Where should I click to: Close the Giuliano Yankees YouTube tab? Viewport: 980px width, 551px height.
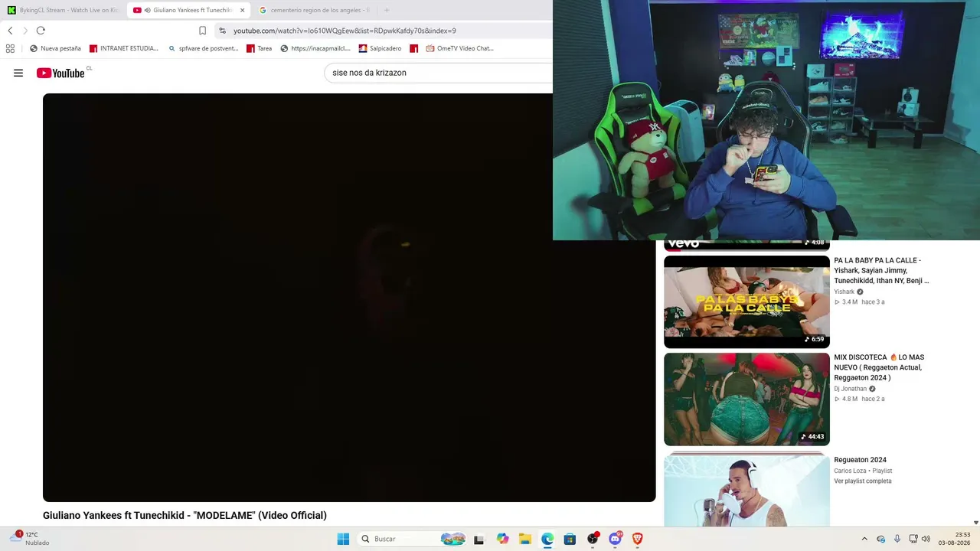pyautogui.click(x=242, y=10)
